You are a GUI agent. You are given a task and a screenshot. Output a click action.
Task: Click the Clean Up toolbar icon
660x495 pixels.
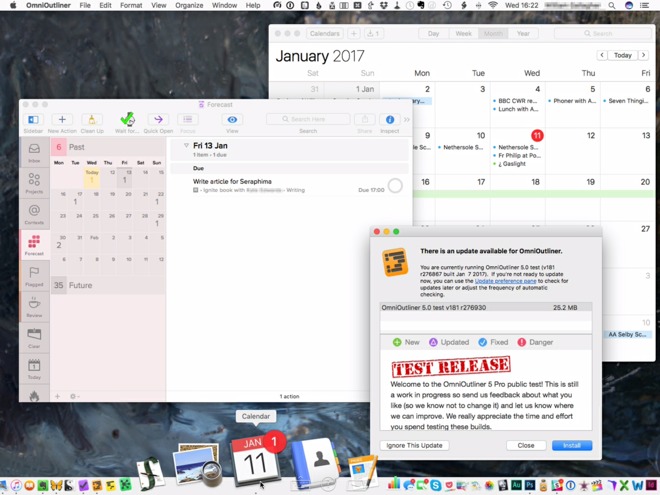click(x=92, y=120)
